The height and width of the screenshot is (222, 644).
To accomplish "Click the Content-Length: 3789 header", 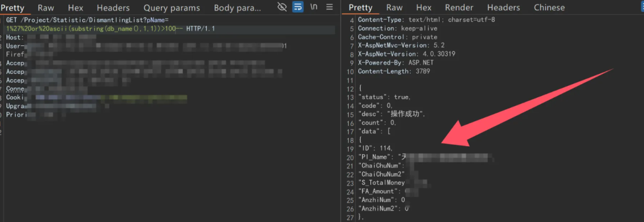I will [394, 72].
